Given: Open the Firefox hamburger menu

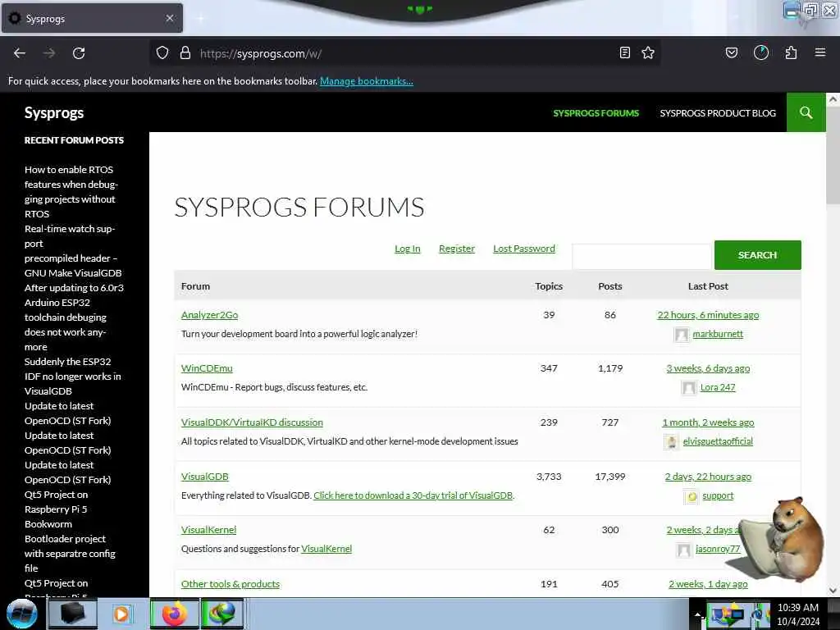Looking at the screenshot, I should point(820,52).
